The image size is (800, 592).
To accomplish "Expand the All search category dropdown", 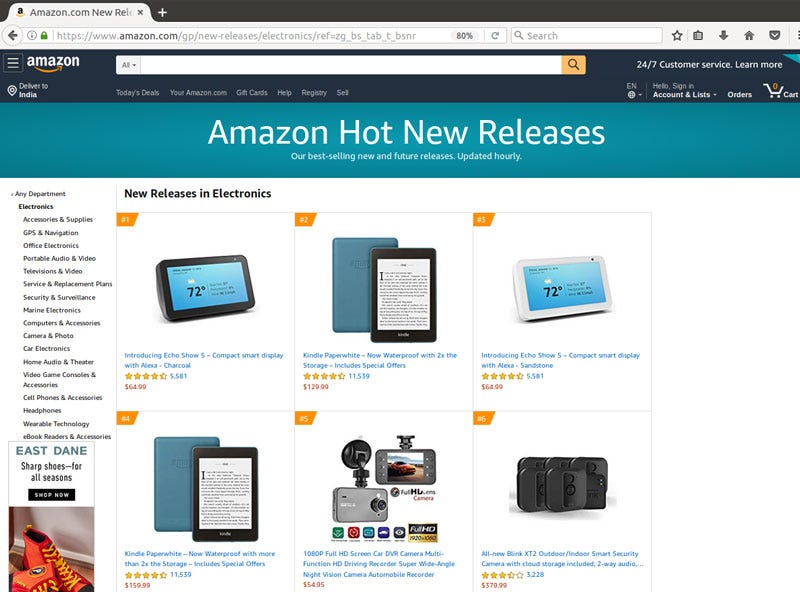I will click(129, 65).
